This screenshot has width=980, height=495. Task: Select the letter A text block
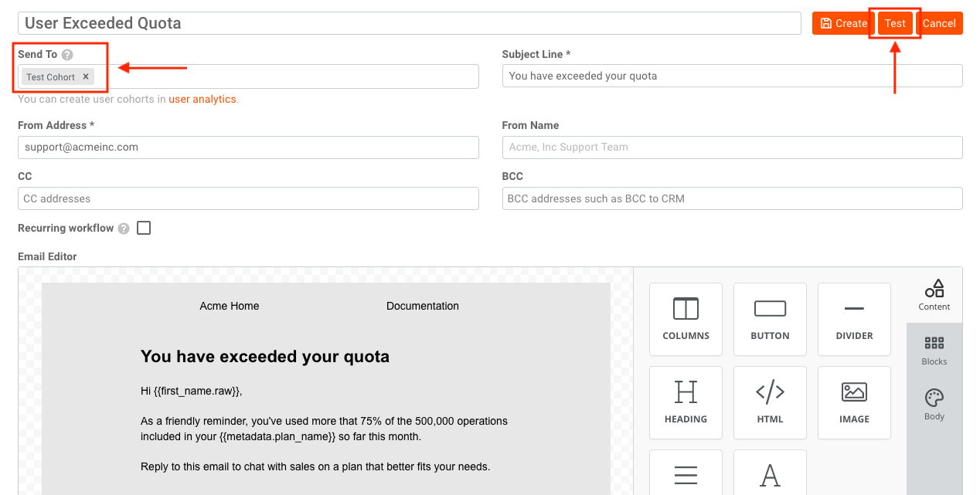click(x=770, y=473)
